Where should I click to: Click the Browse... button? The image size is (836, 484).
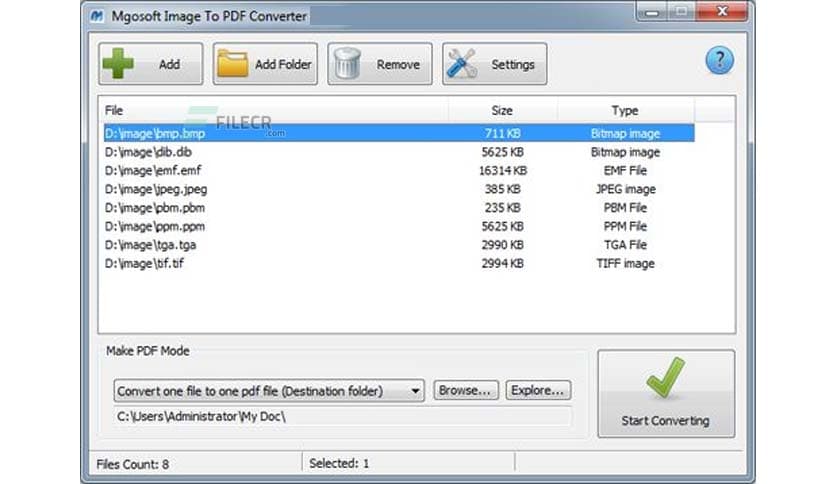click(466, 390)
